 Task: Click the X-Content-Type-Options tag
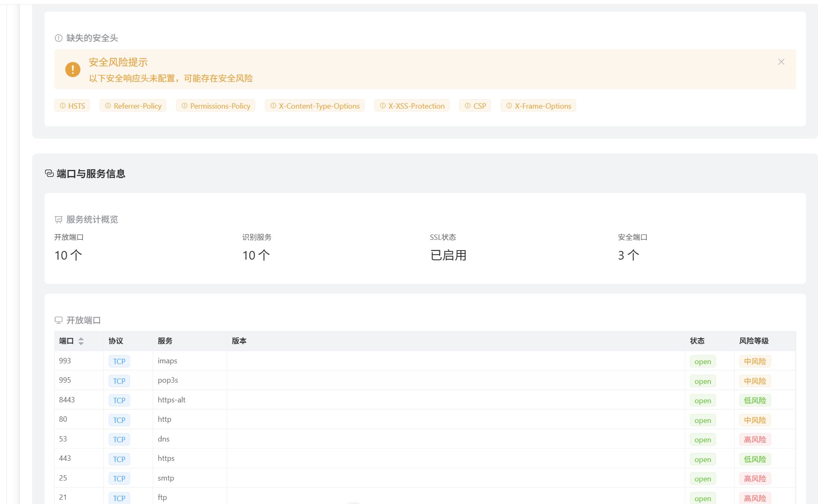315,106
